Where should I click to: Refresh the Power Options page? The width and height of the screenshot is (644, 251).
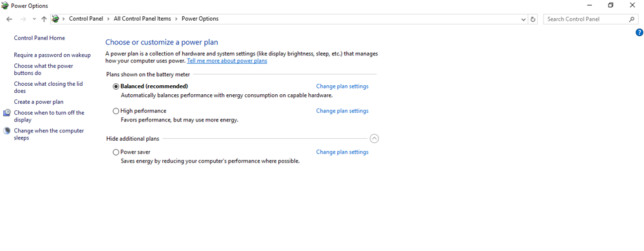point(533,19)
